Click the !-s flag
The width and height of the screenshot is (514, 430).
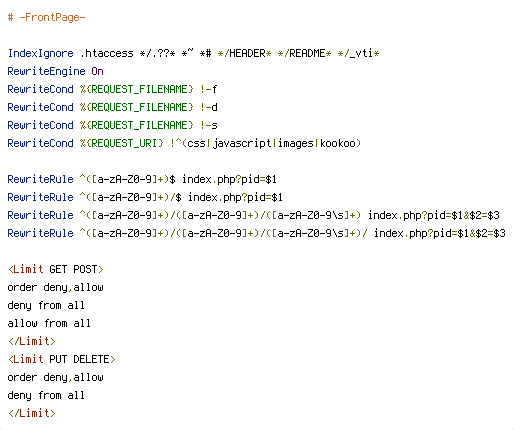208,125
